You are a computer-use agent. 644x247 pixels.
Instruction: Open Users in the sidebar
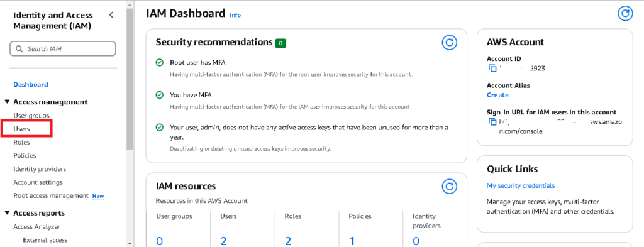(22, 129)
